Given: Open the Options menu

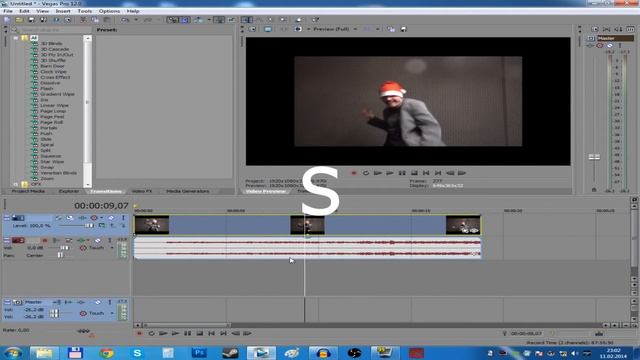Looking at the screenshot, I should (109, 11).
